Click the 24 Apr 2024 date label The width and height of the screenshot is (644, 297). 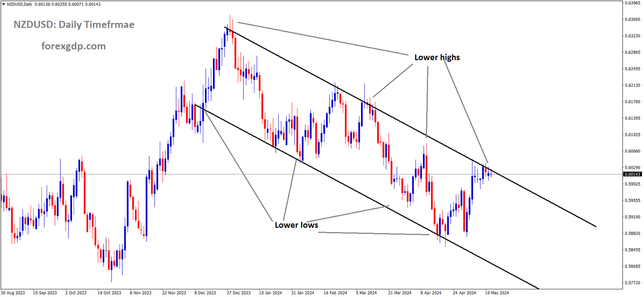pyautogui.click(x=464, y=293)
